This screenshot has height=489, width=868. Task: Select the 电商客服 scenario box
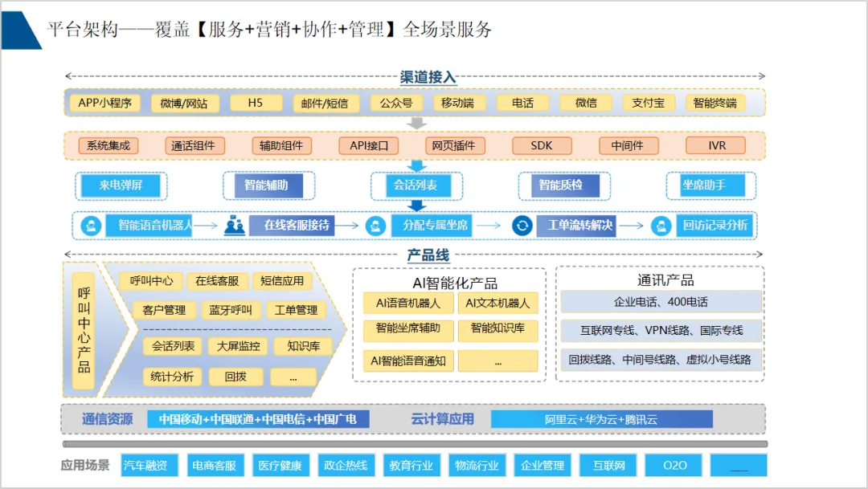pyautogui.click(x=215, y=466)
